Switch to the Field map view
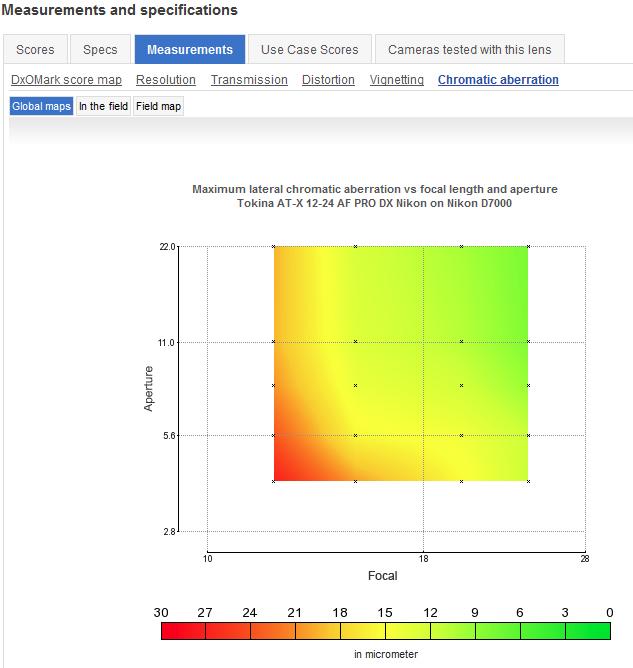 [x=158, y=106]
